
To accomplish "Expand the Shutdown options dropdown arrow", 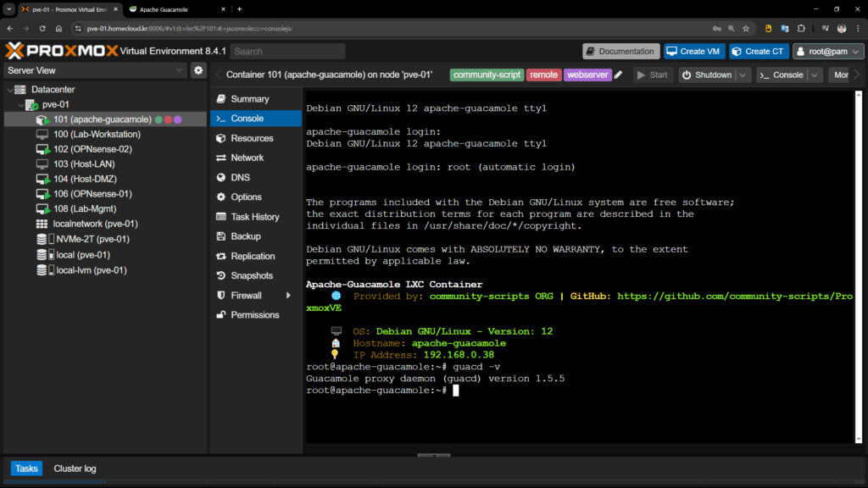I will [743, 75].
